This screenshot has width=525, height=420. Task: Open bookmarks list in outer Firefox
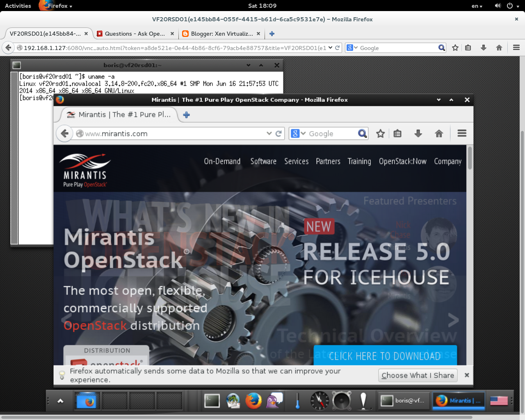pos(468,48)
